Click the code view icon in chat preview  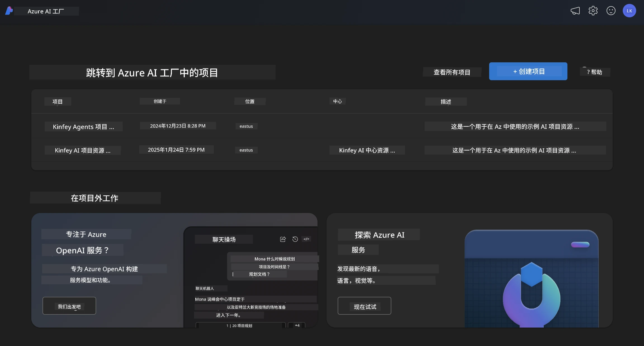pyautogui.click(x=306, y=239)
